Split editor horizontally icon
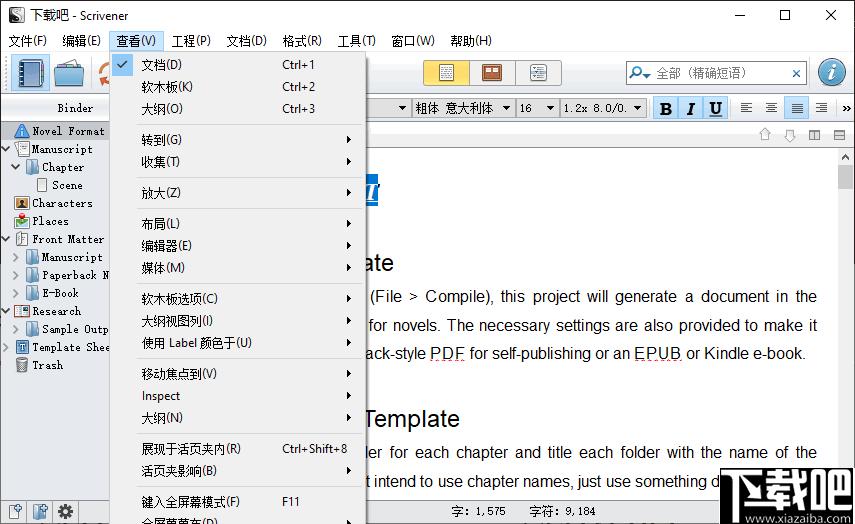 (x=839, y=135)
